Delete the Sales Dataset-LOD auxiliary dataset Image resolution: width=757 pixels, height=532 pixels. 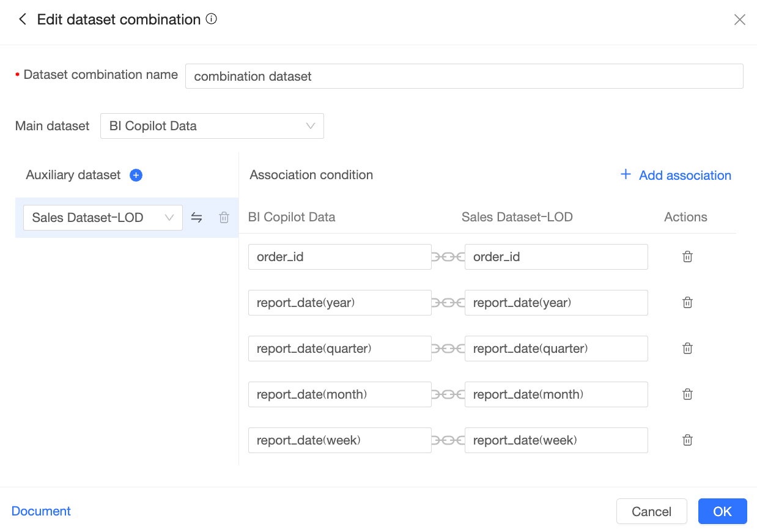coord(224,218)
